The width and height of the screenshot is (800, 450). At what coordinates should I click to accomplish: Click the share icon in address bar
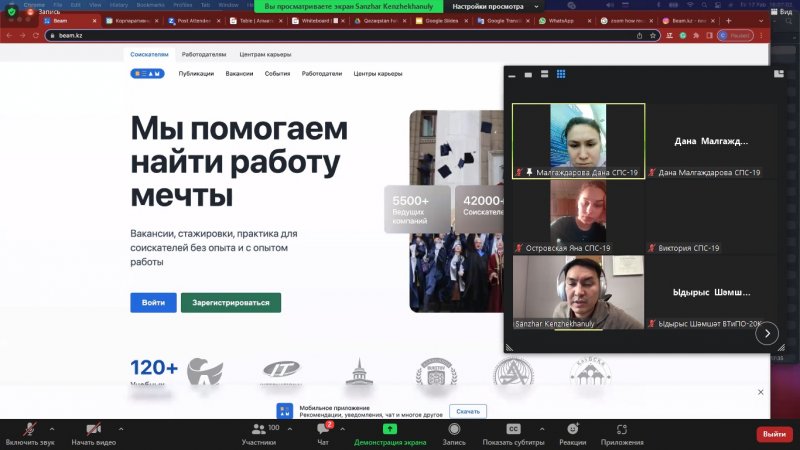[x=639, y=35]
